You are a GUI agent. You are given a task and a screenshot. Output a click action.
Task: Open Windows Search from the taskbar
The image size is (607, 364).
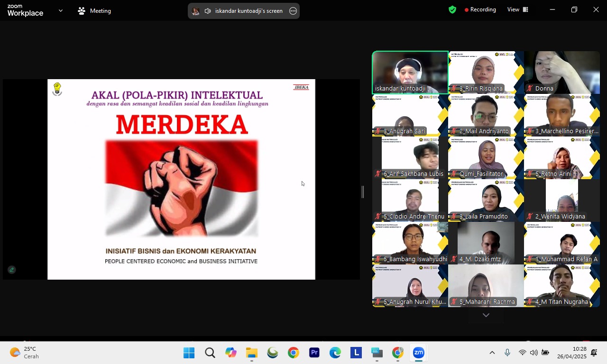(x=210, y=353)
